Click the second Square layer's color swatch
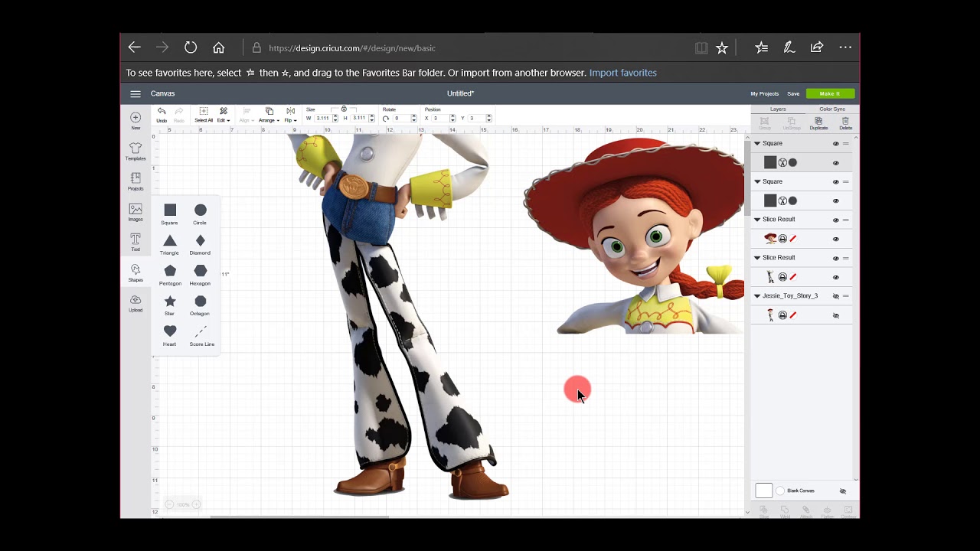The height and width of the screenshot is (551, 980). (770, 201)
